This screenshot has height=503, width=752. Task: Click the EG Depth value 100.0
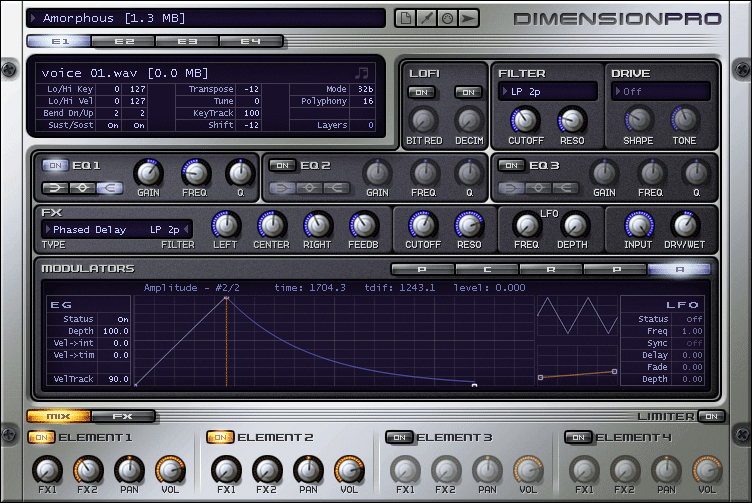coord(115,331)
